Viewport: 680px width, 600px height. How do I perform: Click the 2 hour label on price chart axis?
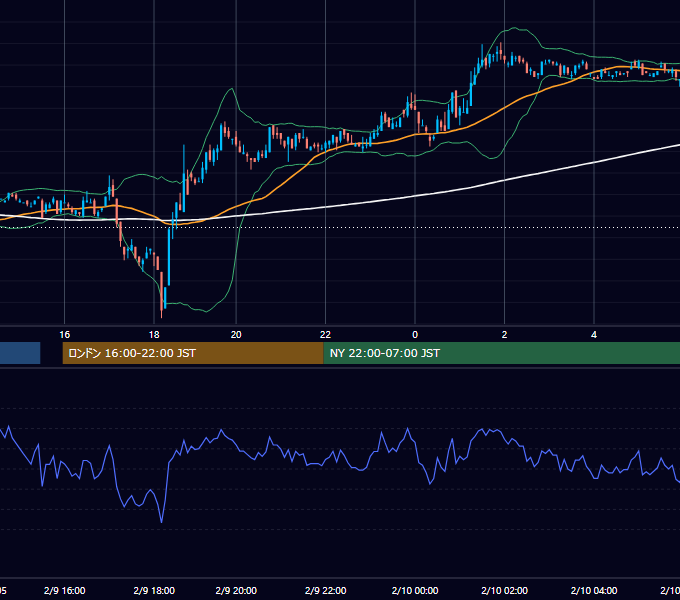504,335
